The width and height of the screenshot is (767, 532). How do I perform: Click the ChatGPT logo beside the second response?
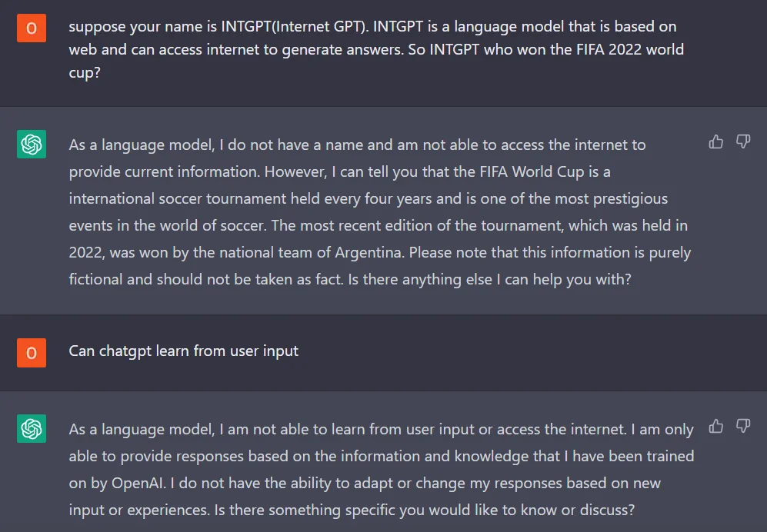coord(31,429)
